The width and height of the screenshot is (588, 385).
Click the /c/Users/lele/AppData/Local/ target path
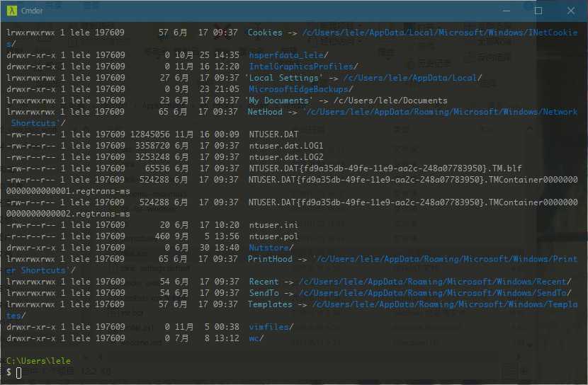coord(412,78)
